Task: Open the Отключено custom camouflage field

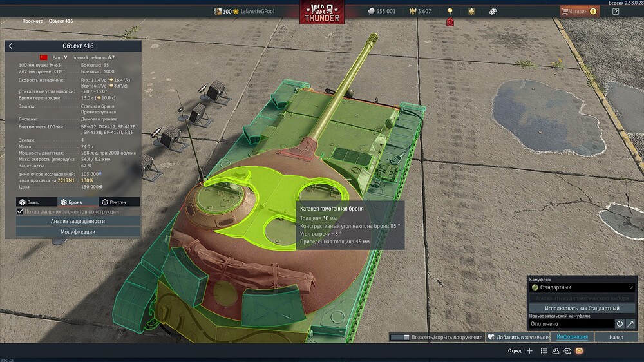Action: point(571,324)
